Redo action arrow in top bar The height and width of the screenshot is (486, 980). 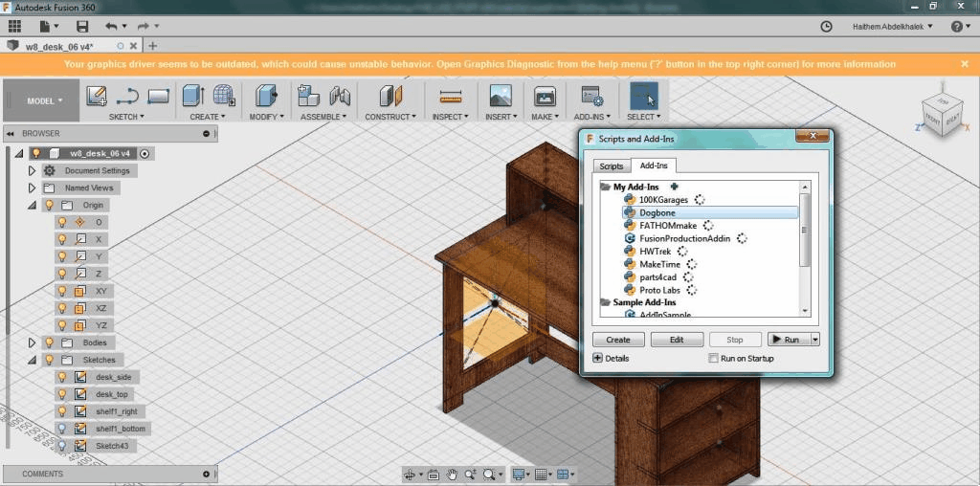[144, 26]
